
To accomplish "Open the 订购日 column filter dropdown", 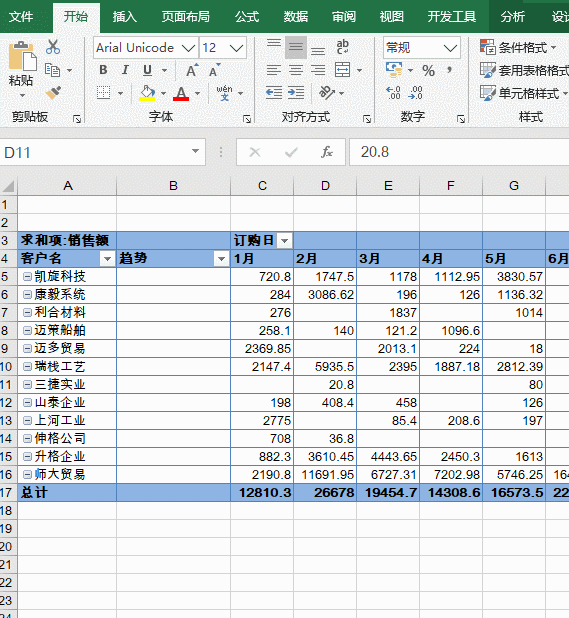I will point(284,240).
